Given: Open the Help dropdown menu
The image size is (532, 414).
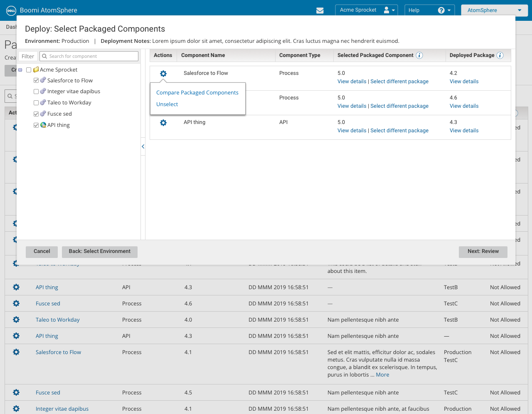Looking at the screenshot, I should (x=430, y=10).
